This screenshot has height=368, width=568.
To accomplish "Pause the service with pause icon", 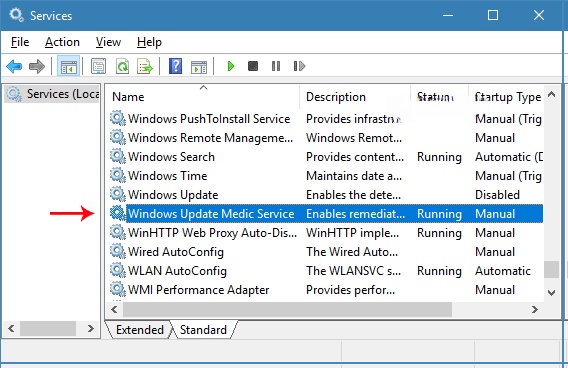I will pos(276,66).
